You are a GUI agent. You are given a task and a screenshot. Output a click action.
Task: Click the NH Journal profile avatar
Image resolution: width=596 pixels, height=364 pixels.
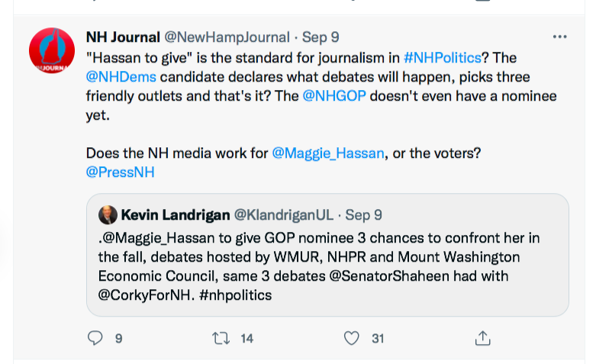pos(52,51)
